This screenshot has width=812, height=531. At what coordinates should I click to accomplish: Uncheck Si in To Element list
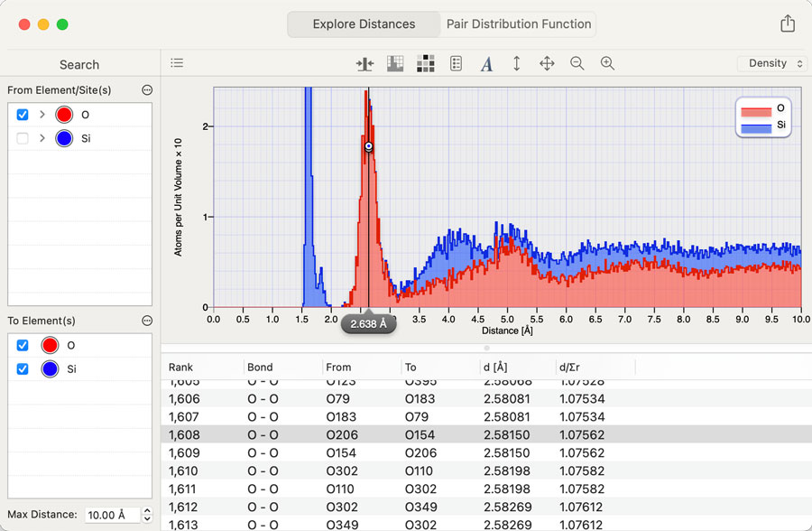pos(23,369)
